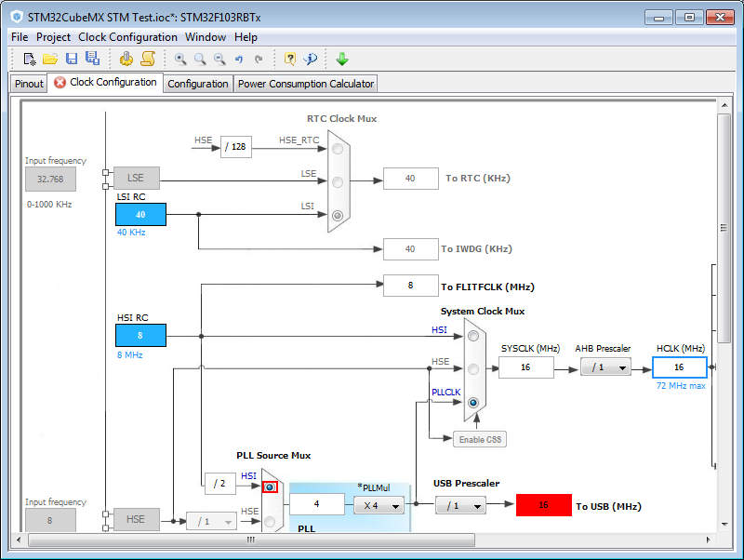Click the Save As toolbar icon

(92, 59)
